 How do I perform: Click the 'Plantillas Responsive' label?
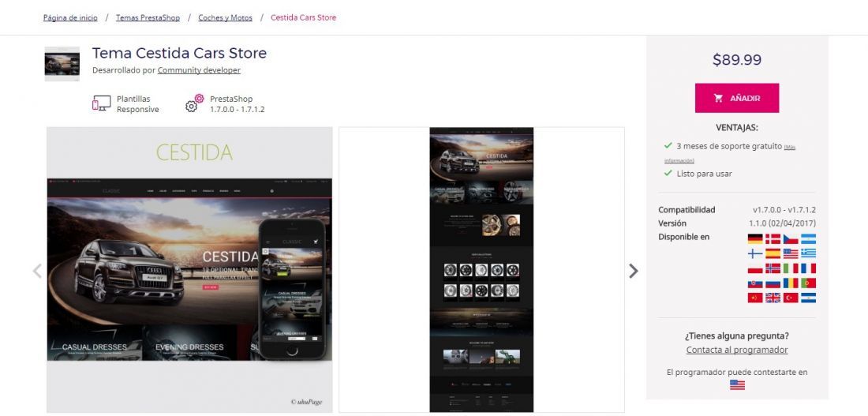pyautogui.click(x=138, y=104)
